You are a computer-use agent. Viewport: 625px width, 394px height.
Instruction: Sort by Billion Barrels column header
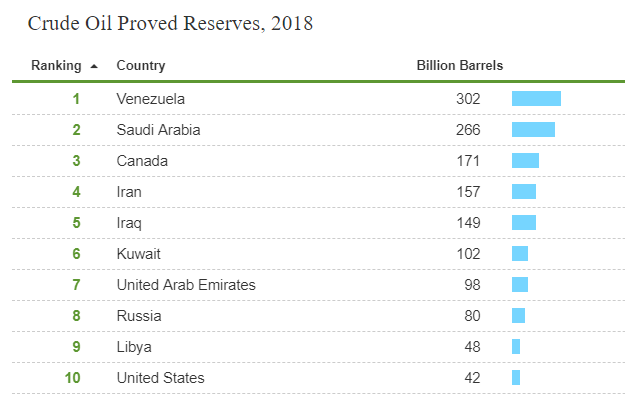460,65
